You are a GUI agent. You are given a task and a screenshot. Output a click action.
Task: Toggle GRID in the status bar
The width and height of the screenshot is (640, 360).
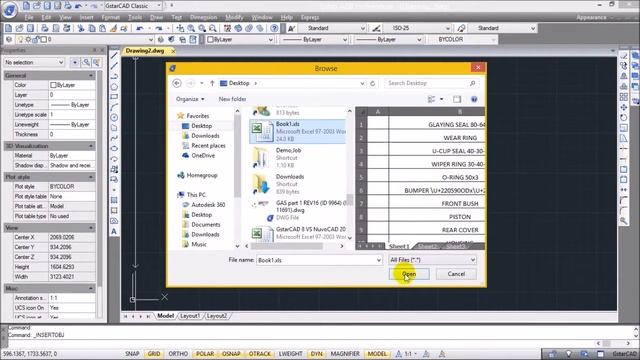click(154, 354)
